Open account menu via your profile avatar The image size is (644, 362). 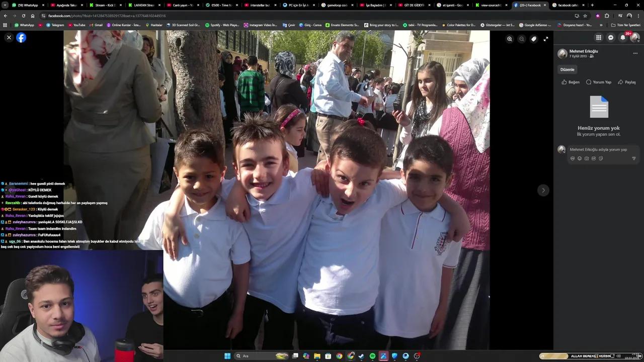click(x=635, y=37)
